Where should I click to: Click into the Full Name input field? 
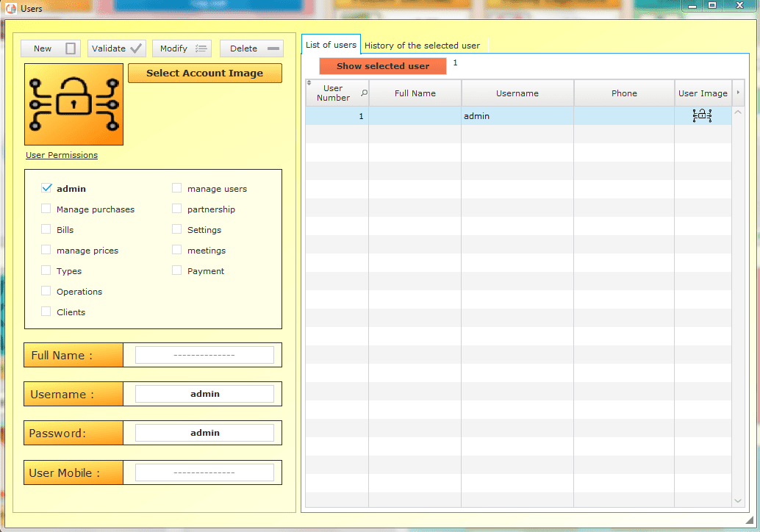[204, 355]
